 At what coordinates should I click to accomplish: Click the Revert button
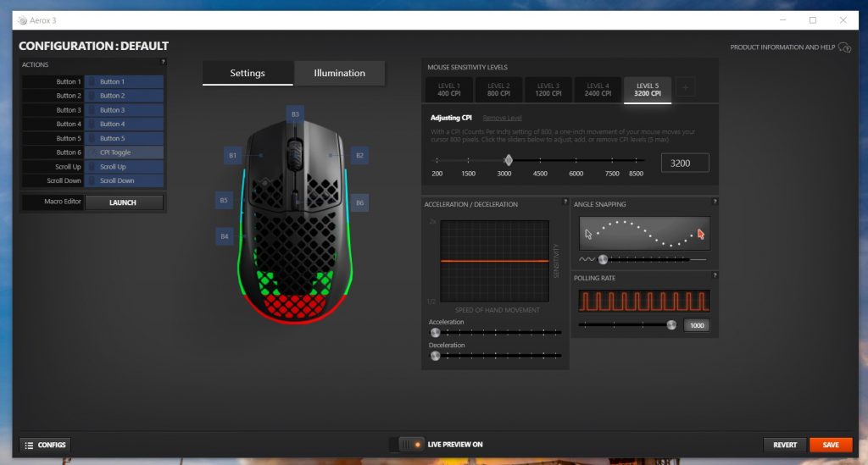(785, 445)
